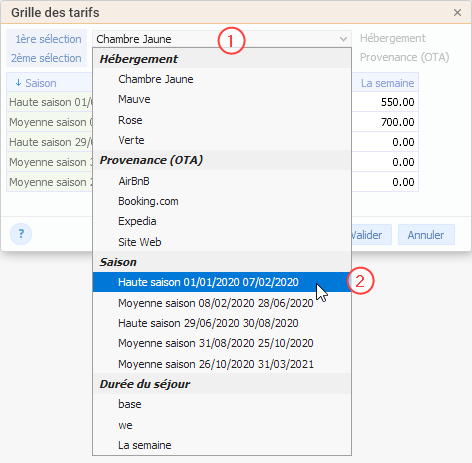The height and width of the screenshot is (463, 472).
Task: Edit the 550.00 weekly rate cell
Action: click(x=385, y=102)
